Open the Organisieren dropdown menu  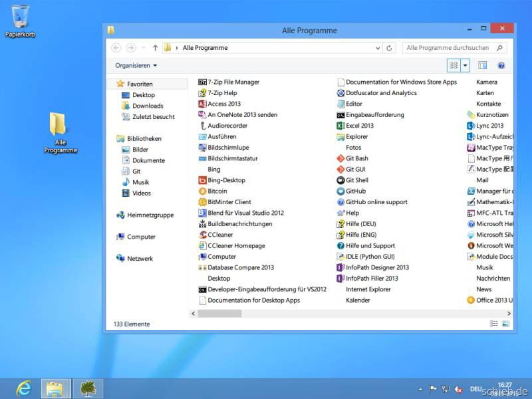136,66
